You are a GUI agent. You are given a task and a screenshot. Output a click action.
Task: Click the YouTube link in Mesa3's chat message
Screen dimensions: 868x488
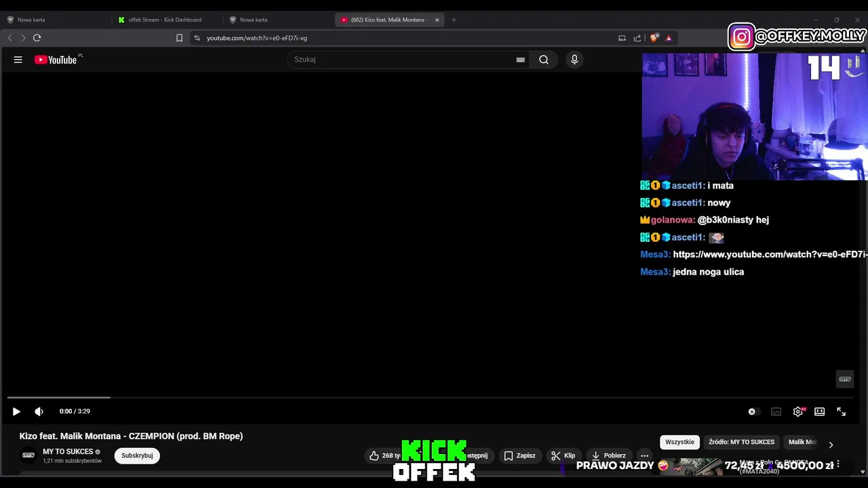(x=770, y=255)
